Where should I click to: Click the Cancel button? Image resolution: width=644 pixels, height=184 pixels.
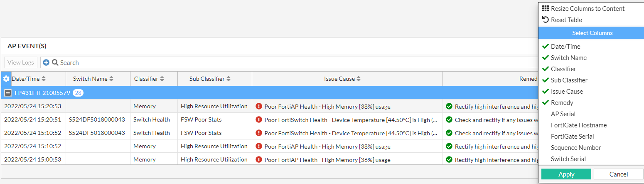(618, 174)
